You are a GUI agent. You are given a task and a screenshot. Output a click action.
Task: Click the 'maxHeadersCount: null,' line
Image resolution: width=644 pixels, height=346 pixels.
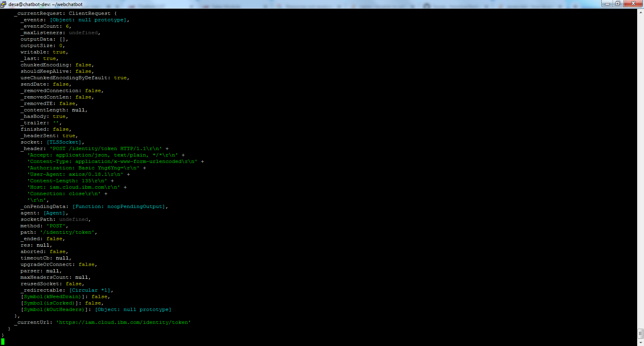[x=56, y=277]
